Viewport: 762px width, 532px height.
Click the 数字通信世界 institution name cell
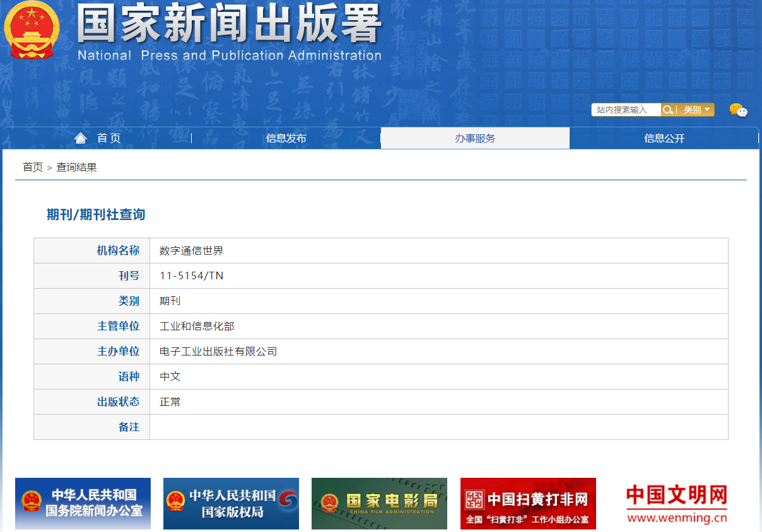tap(192, 250)
